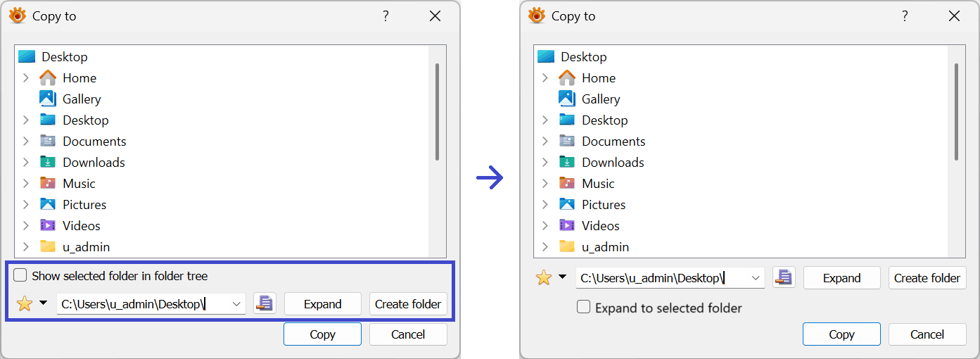Click the Cancel button in right dialog
Screen dimensions: 980x359
tap(927, 334)
